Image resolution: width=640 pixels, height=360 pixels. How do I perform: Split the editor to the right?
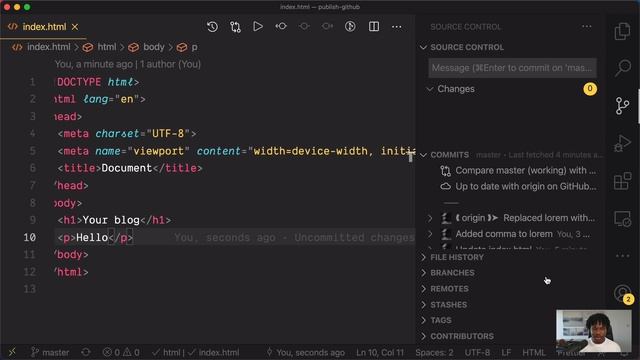[x=373, y=27]
